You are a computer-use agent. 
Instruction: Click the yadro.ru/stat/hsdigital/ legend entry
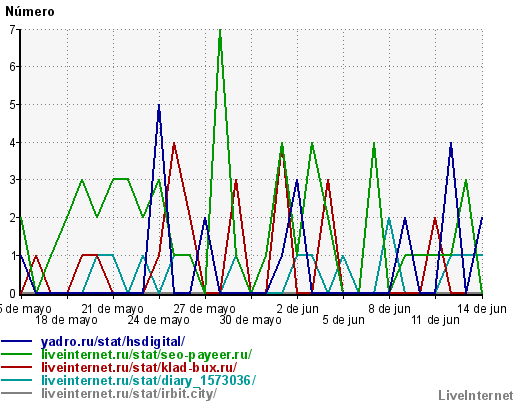[x=113, y=342]
